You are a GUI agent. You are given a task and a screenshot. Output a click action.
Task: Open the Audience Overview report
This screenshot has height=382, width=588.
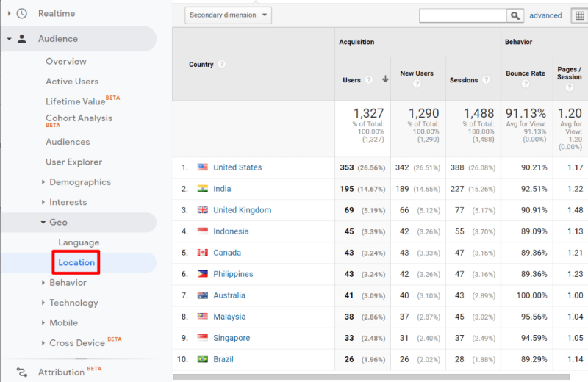click(66, 62)
